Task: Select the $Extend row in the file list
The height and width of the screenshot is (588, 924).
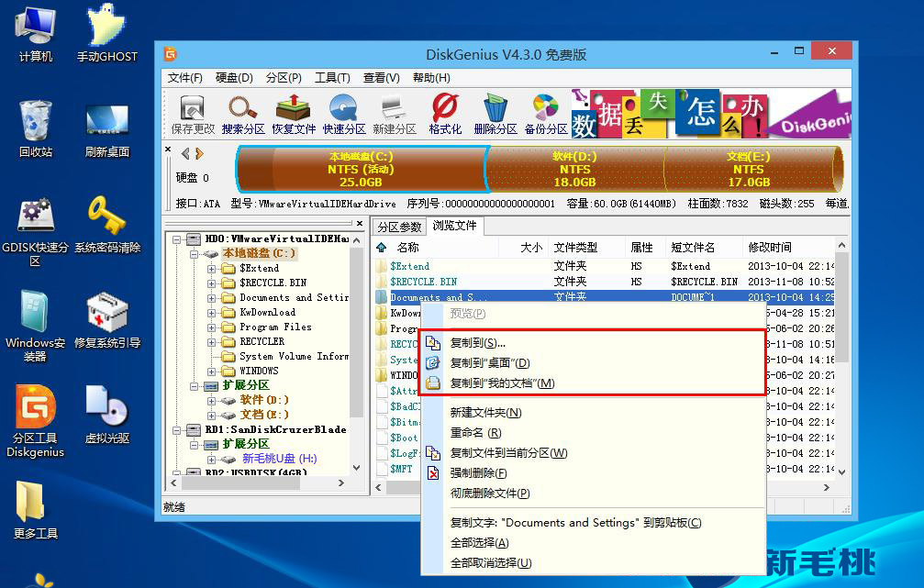Action: point(605,266)
